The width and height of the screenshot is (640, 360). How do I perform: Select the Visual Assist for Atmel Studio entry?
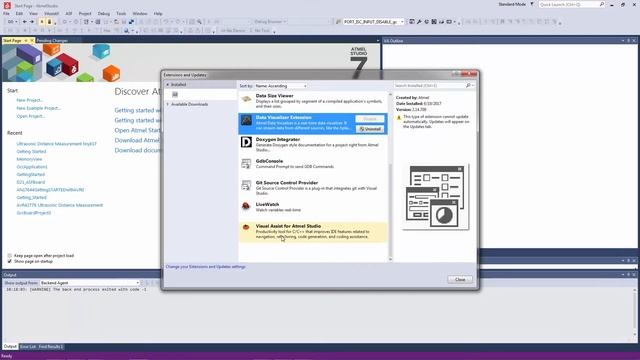[x=313, y=231]
